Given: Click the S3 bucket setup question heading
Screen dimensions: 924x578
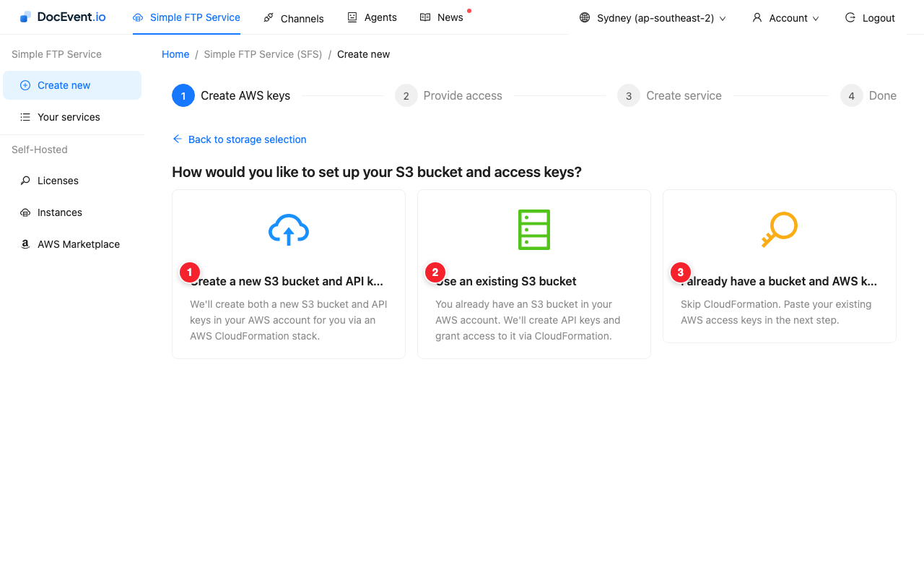Looking at the screenshot, I should pyautogui.click(x=377, y=172).
